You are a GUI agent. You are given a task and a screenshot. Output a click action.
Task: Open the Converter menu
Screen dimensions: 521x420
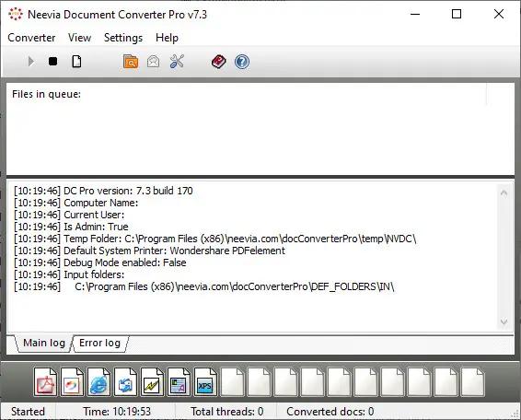coord(31,38)
